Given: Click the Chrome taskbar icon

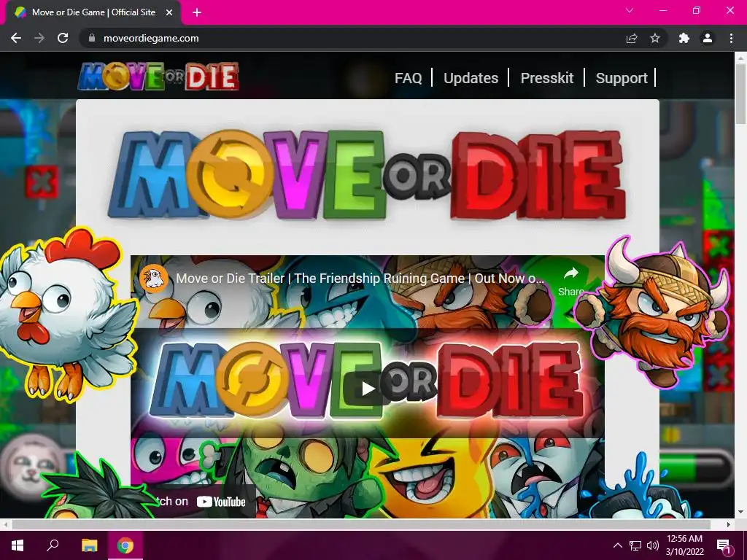Looking at the screenshot, I should [125, 545].
